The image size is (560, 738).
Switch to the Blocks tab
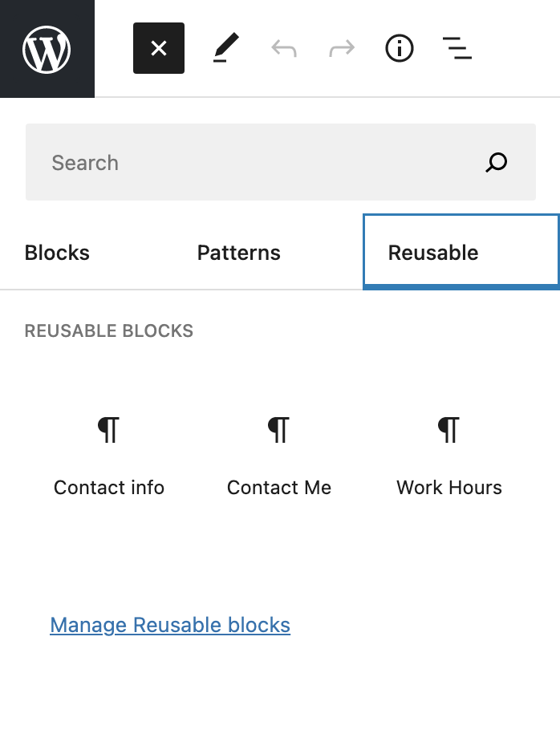pos(56,252)
